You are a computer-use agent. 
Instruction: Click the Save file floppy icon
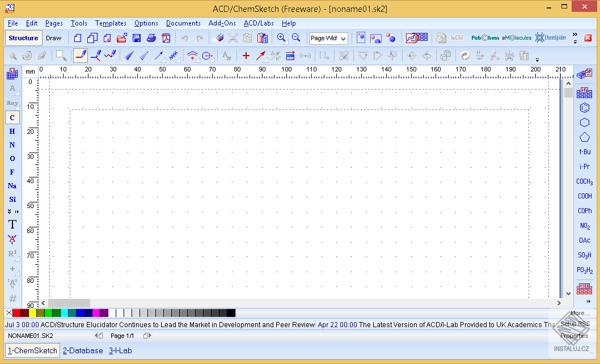[137, 38]
